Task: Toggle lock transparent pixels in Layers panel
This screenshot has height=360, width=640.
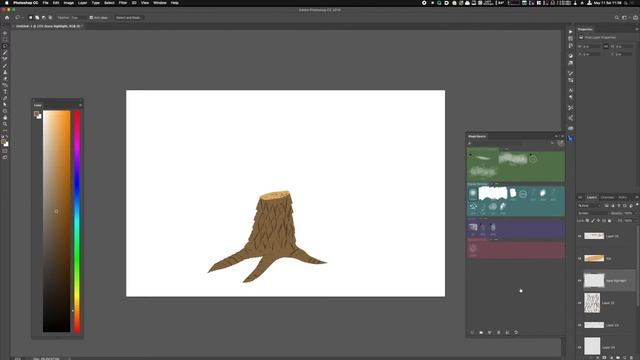Action: pos(588,220)
